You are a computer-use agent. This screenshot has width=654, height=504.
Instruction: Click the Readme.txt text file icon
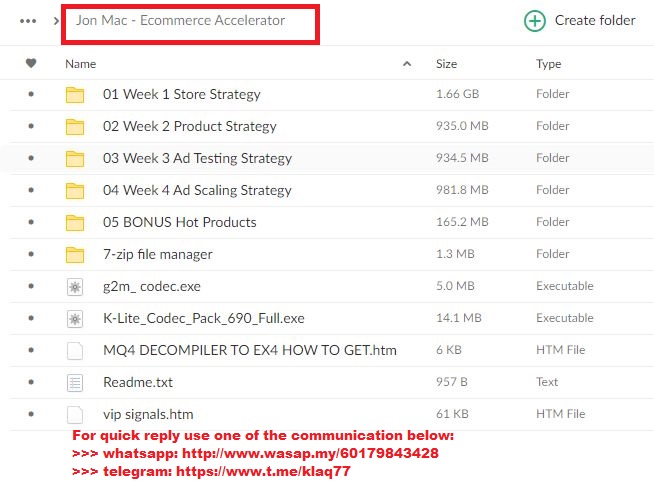point(75,383)
